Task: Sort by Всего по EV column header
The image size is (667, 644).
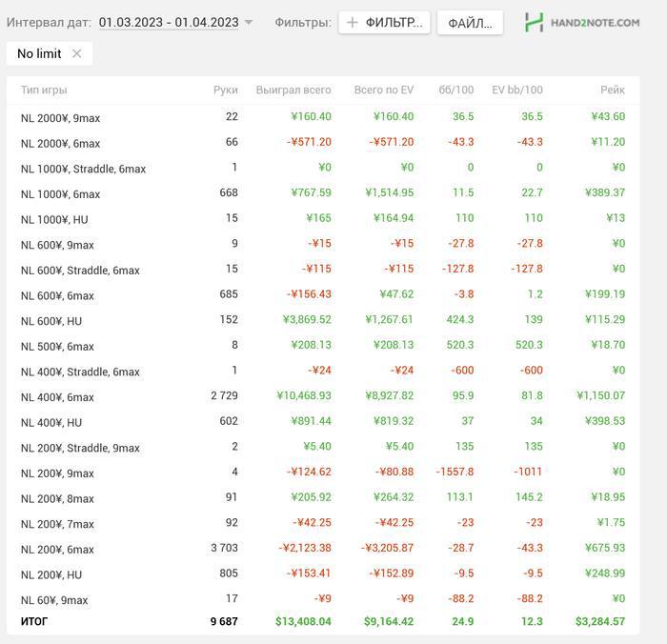Action: [384, 90]
